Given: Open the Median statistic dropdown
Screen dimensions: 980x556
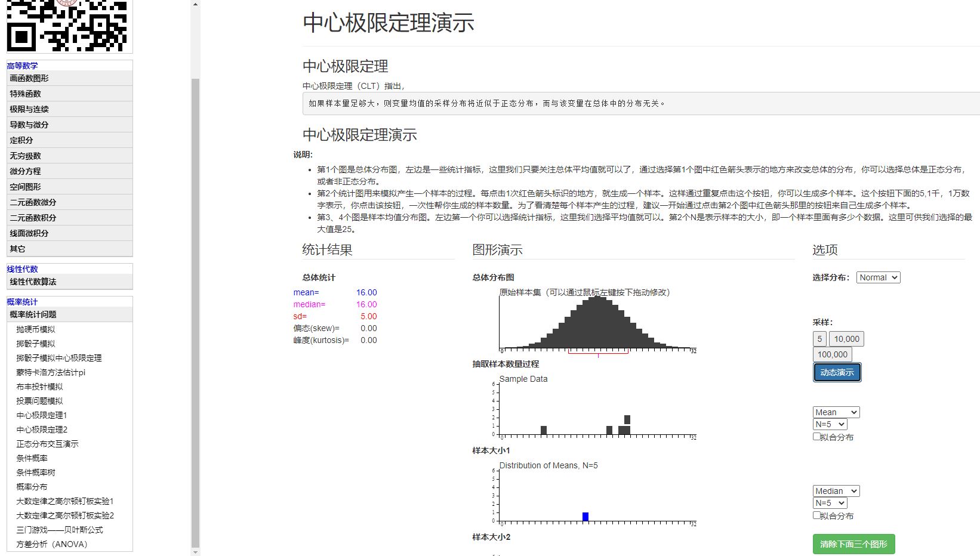Looking at the screenshot, I should [x=836, y=491].
